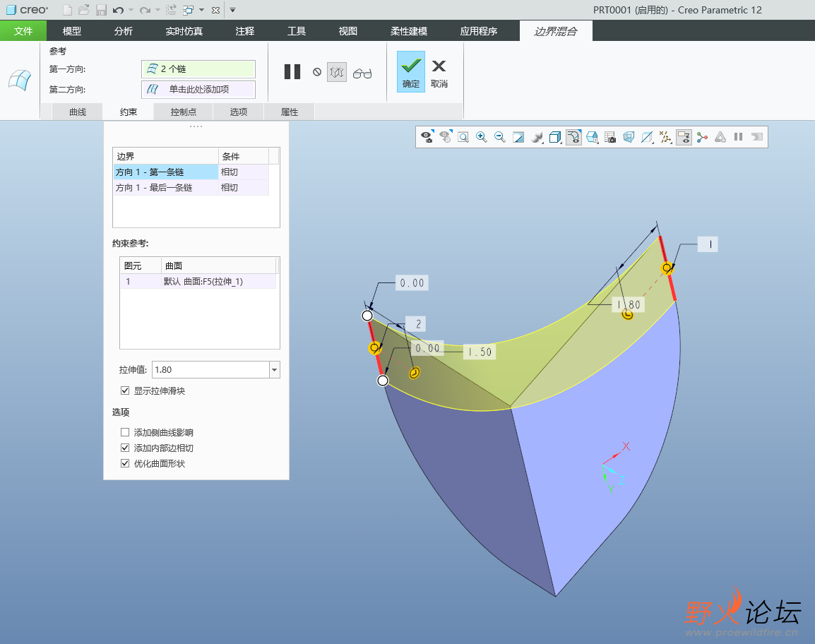Screen dimensions: 815x644
Task: Open the Datum Display Filters icon
Action: tap(665, 137)
